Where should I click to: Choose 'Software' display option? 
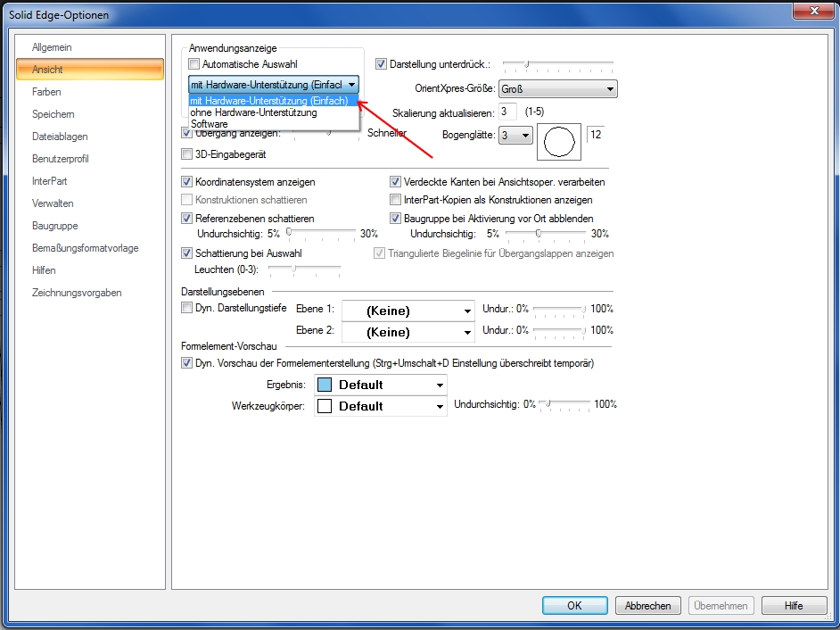273,124
